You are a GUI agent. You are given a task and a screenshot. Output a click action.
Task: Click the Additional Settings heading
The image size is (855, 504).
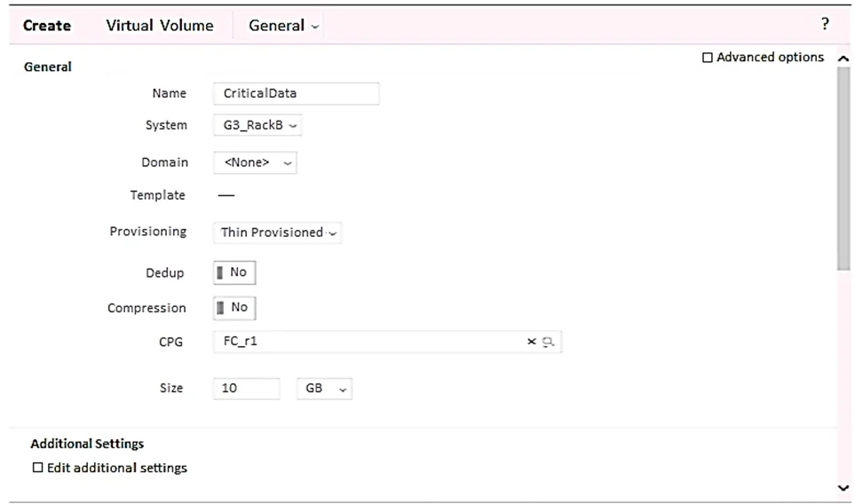[x=87, y=444]
